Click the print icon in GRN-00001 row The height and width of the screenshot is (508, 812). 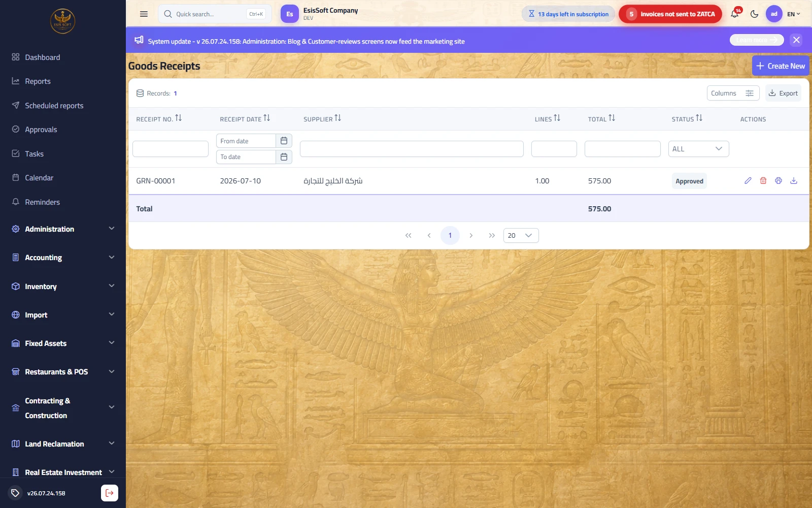pos(778,181)
